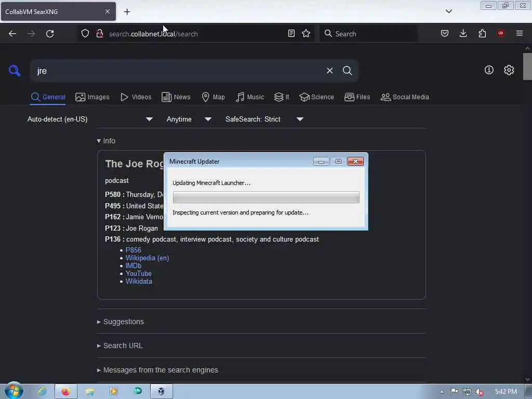Expand Messages from the search engines
This screenshot has height=399, width=532.
tap(157, 370)
